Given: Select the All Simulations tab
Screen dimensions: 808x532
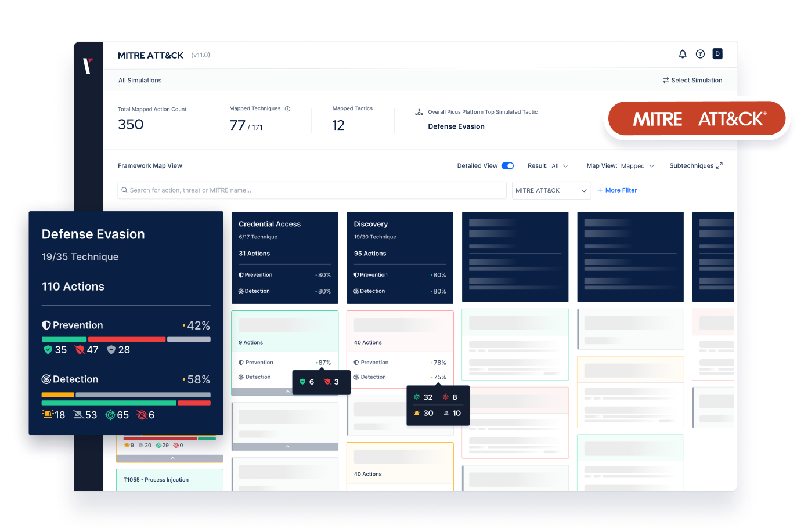Looking at the screenshot, I should pyautogui.click(x=140, y=81).
